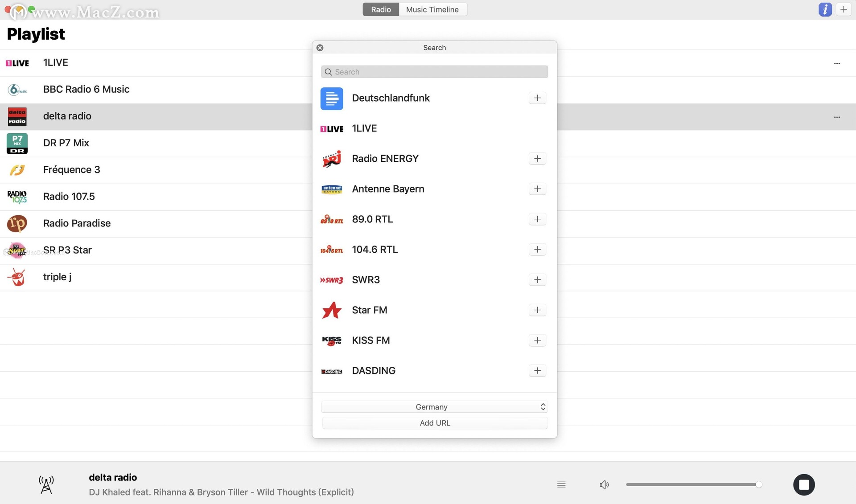The width and height of the screenshot is (856, 504).
Task: Add Radio ENERGY with plus button
Action: click(537, 159)
